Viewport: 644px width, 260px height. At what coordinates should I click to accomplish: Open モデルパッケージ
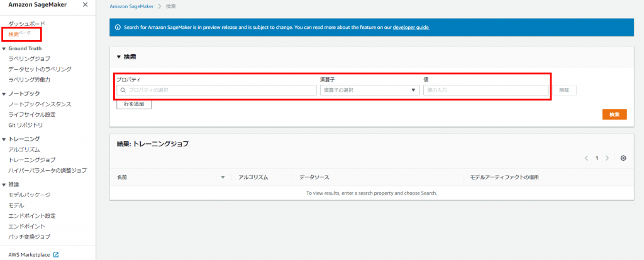tap(30, 195)
